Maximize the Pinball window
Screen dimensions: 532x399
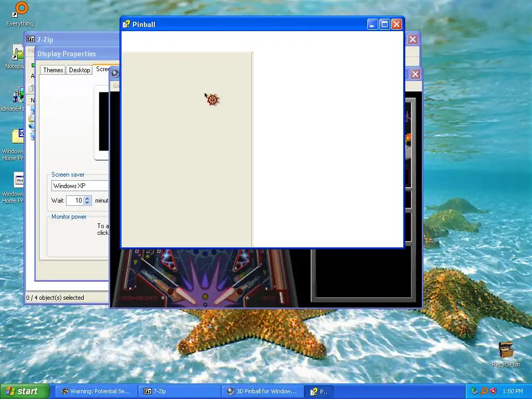point(384,24)
